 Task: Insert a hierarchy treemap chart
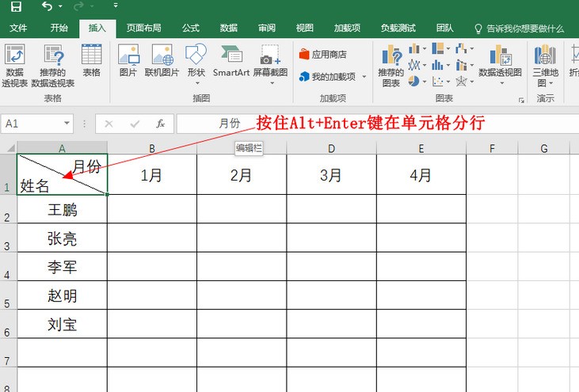click(437, 48)
